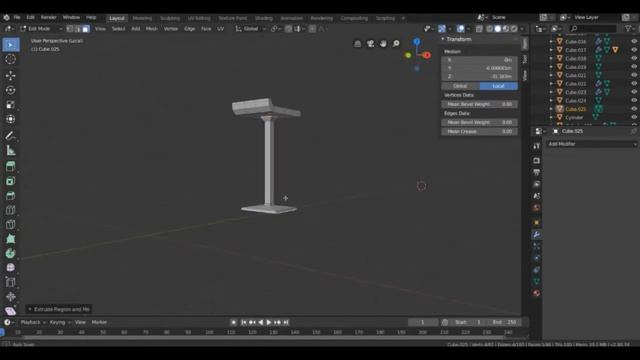Hide Cylinder with its eye icon
This screenshot has width=640, height=360.
[634, 117]
